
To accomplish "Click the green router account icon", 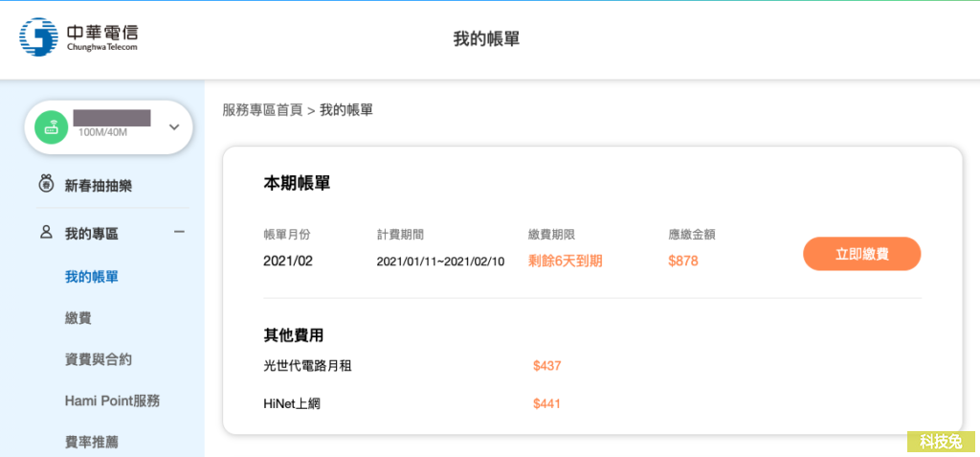I will [52, 127].
